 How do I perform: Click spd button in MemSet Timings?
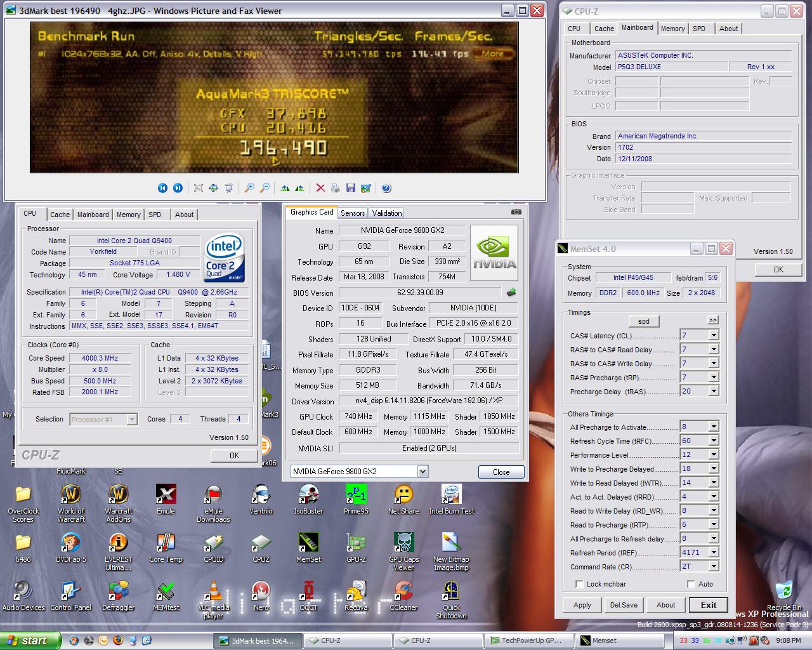point(644,321)
